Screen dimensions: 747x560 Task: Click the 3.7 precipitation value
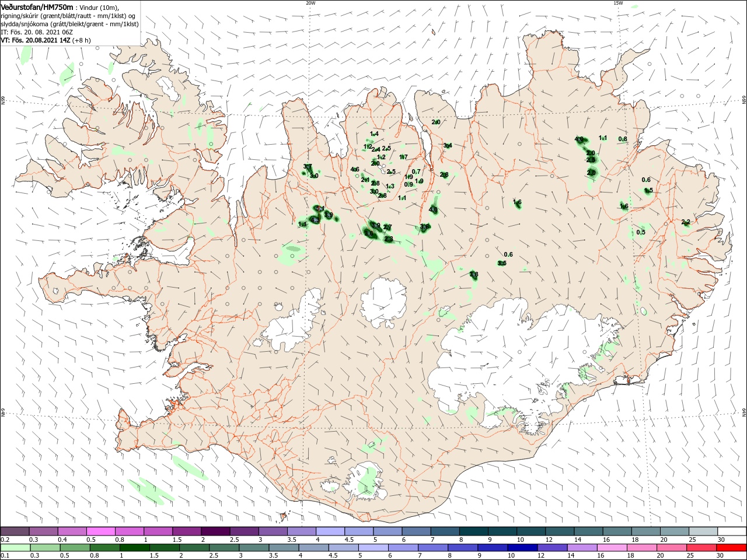coord(308,167)
